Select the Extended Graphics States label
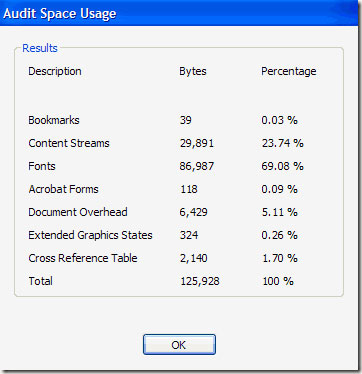This screenshot has height=374, width=362. pos(90,235)
